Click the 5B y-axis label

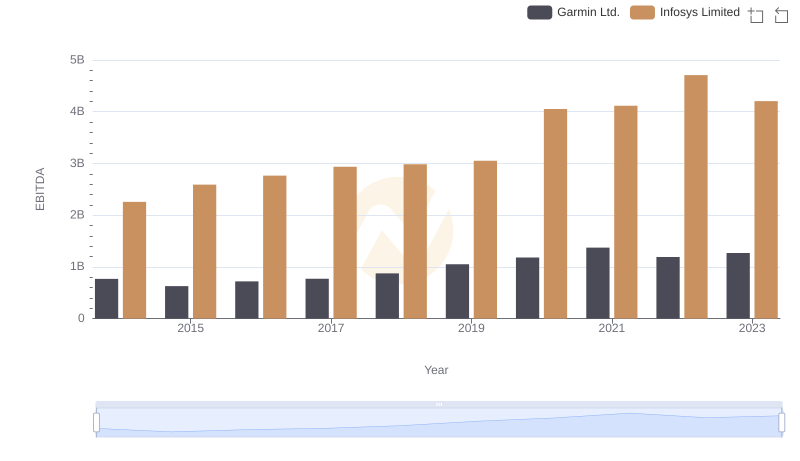[x=77, y=60]
